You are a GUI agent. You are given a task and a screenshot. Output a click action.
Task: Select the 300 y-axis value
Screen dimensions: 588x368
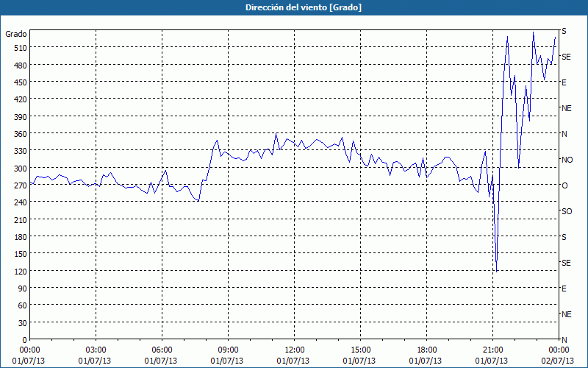point(21,169)
